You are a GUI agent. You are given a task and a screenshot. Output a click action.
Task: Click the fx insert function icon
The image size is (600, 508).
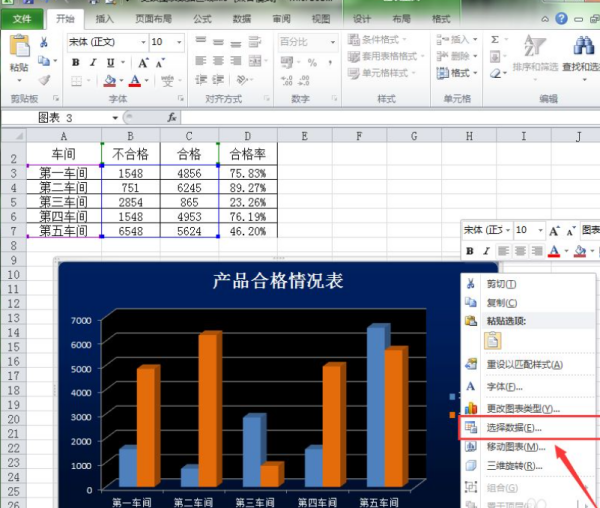172,118
